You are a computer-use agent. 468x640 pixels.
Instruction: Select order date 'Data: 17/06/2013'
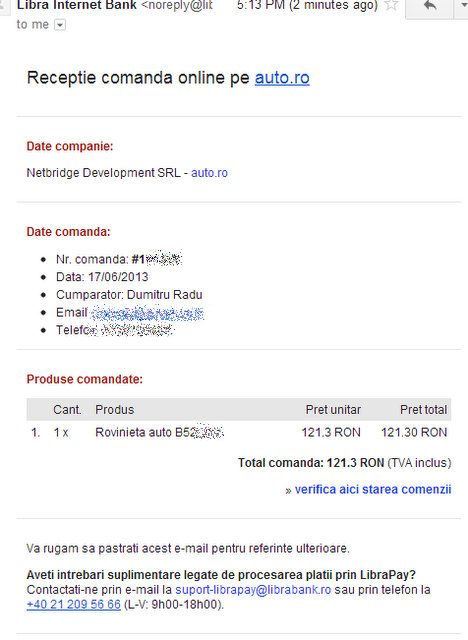[102, 277]
